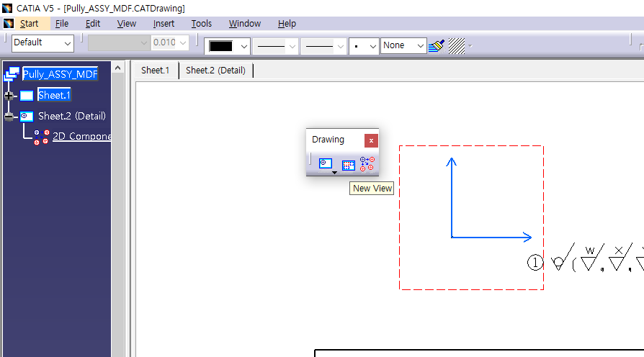Click the hatching pattern icon
This screenshot has width=644, height=357.
coord(456,46)
